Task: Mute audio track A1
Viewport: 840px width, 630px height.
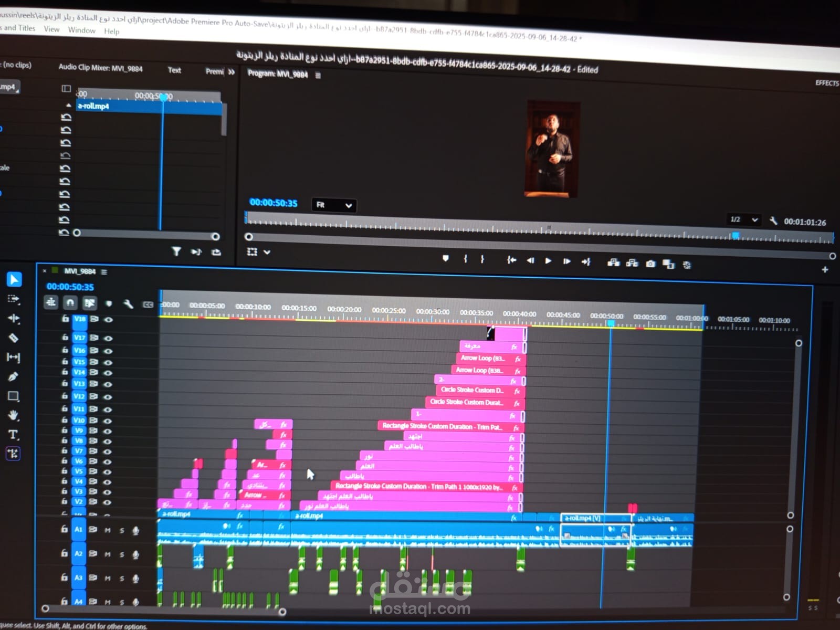Action: 108,530
